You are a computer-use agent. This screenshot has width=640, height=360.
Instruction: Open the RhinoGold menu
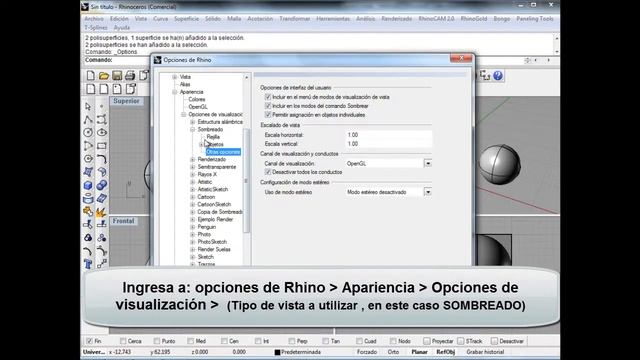coord(474,19)
